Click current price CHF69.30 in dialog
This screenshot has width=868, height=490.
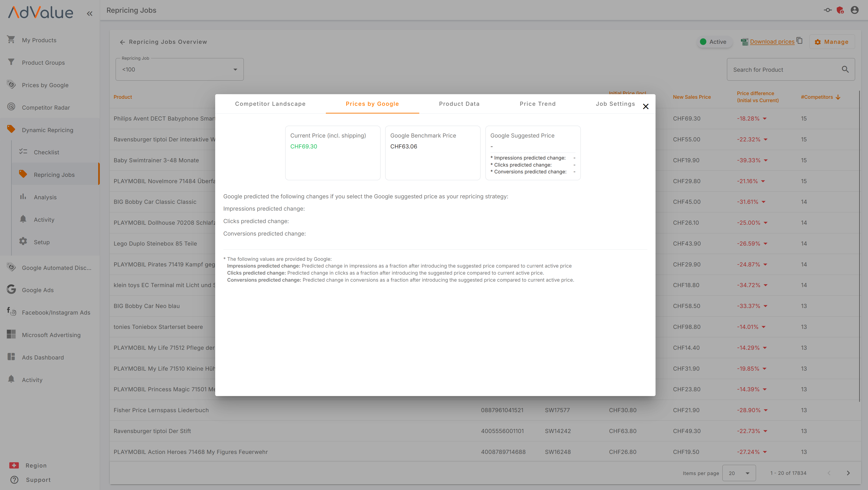point(304,146)
